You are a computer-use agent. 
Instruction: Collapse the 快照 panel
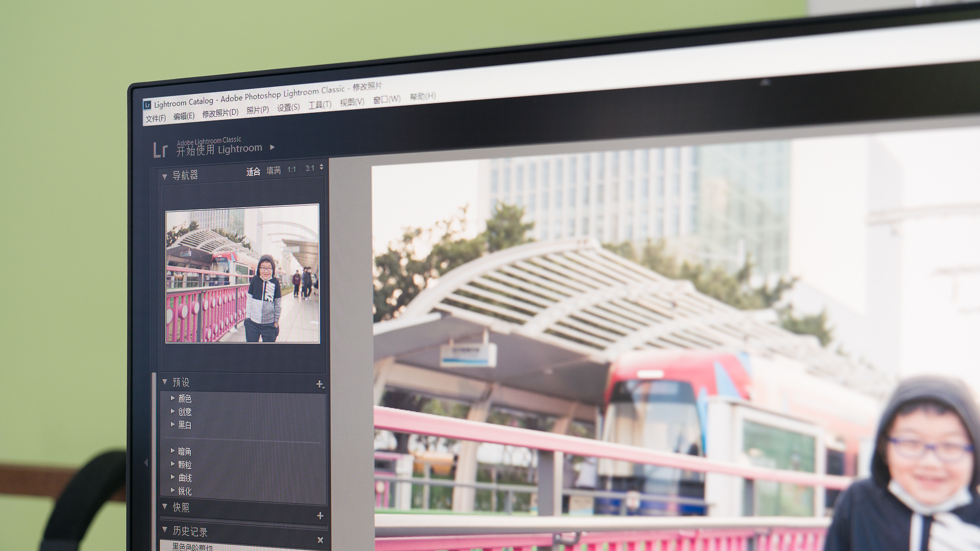(165, 507)
